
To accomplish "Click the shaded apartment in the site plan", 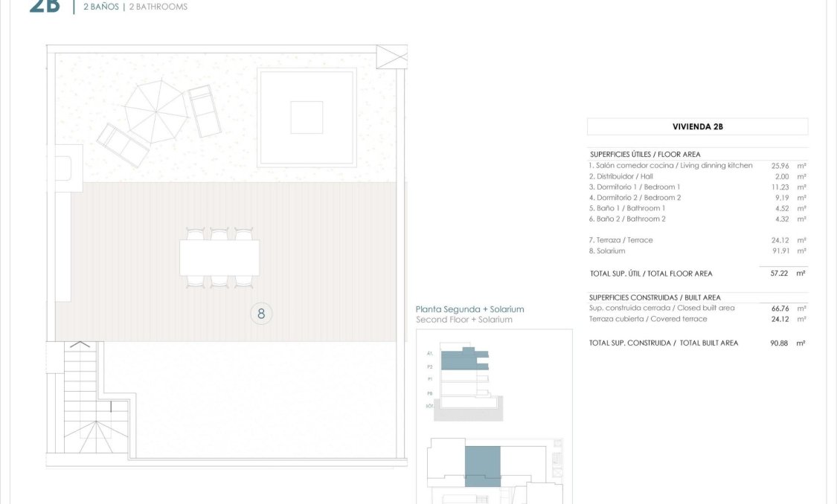I will click(482, 465).
